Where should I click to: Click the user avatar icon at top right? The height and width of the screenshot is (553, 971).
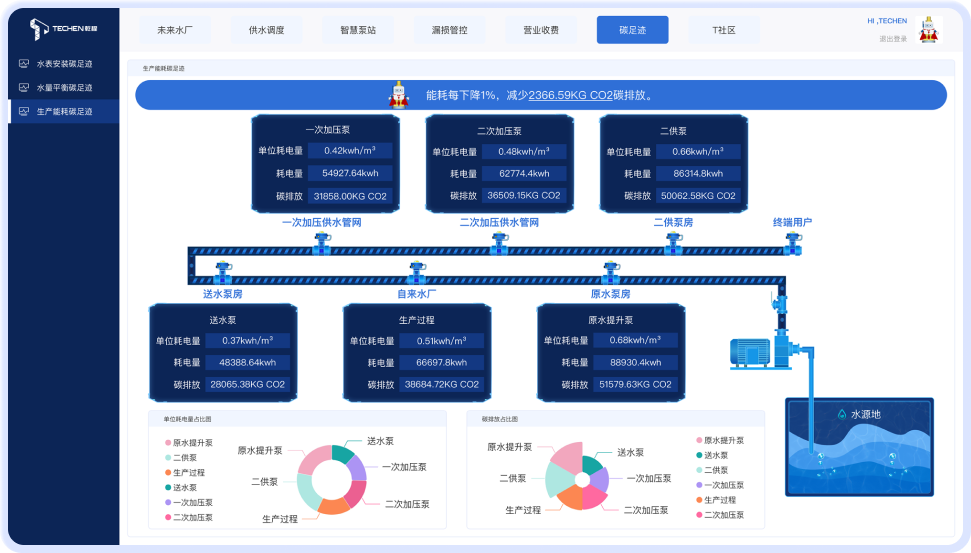pos(930,29)
